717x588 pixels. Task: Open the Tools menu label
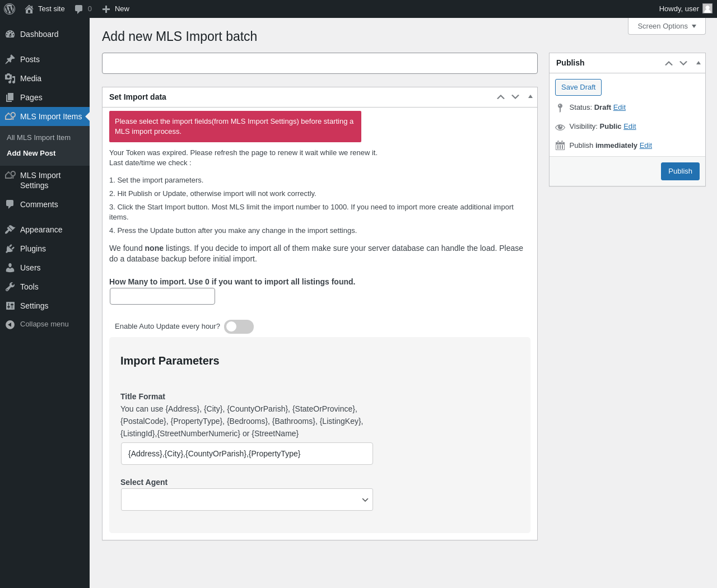(x=29, y=287)
